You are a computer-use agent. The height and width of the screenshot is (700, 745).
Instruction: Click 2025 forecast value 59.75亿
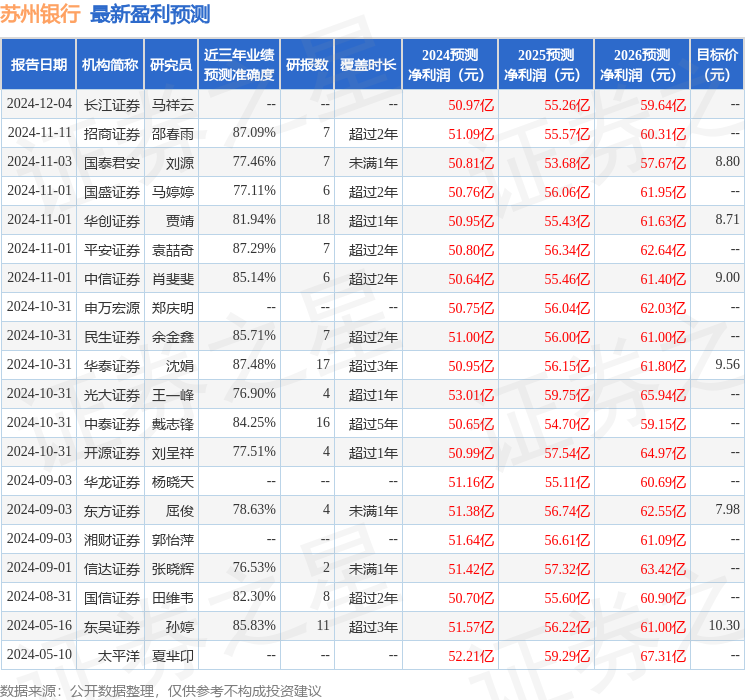pos(567,395)
